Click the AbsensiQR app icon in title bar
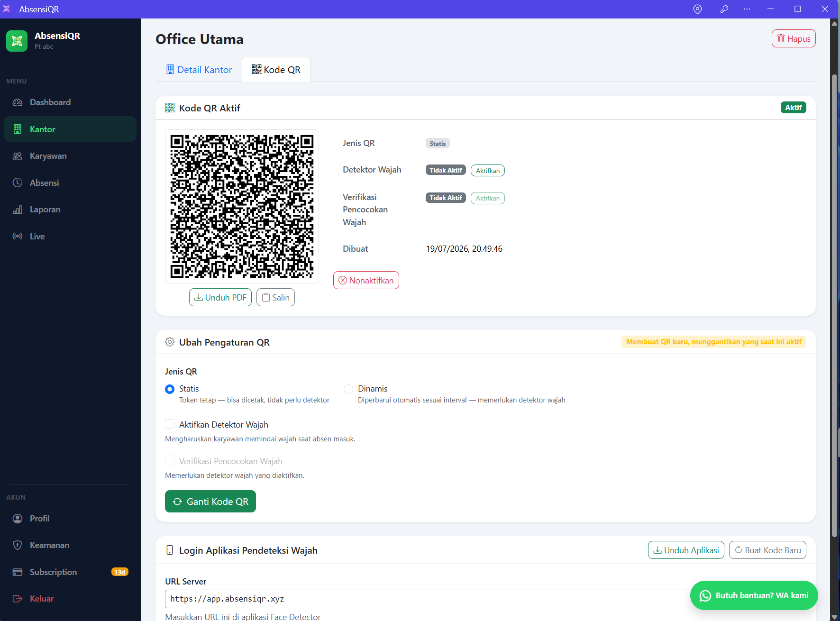 click(6, 9)
